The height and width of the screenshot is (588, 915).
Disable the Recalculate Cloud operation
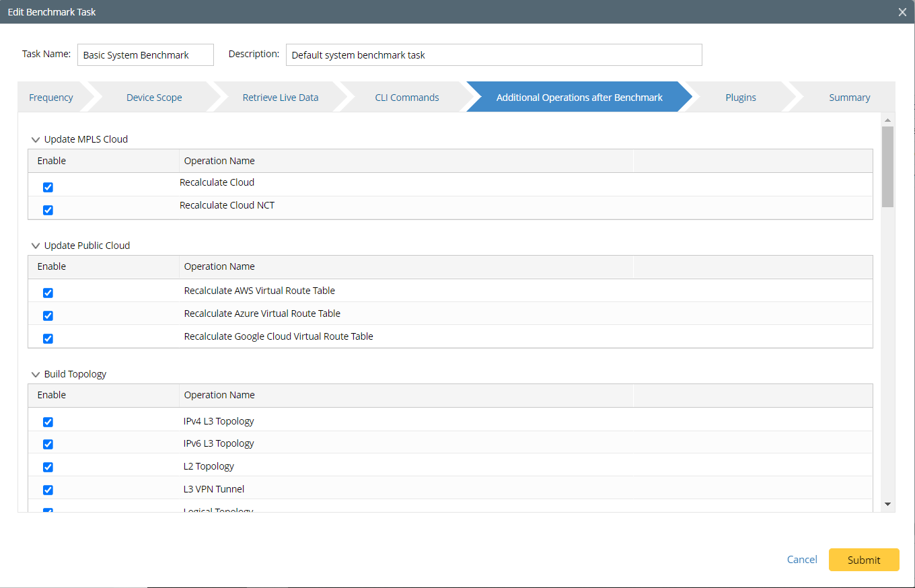click(48, 187)
